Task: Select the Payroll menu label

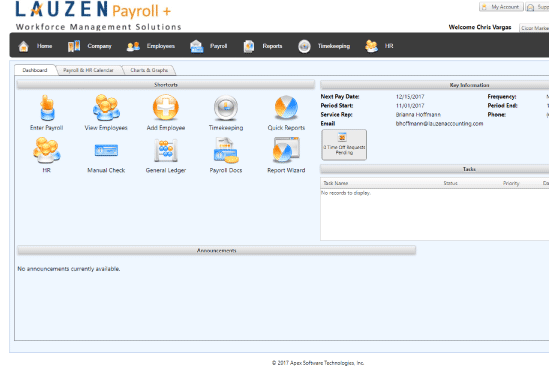Action: coord(218,46)
